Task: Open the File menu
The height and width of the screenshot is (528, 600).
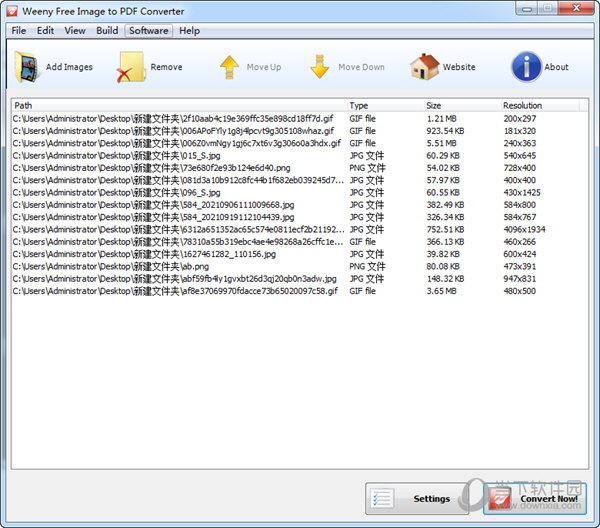Action: (x=19, y=31)
